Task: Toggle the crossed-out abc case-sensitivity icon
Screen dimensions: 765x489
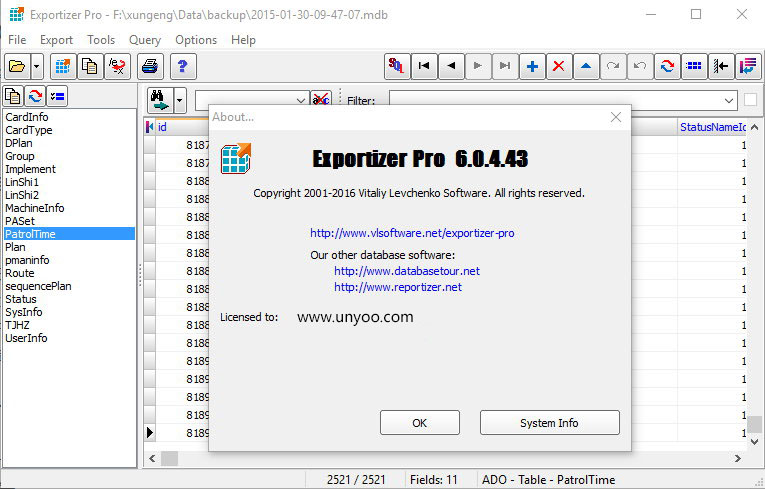Action: pos(321,101)
